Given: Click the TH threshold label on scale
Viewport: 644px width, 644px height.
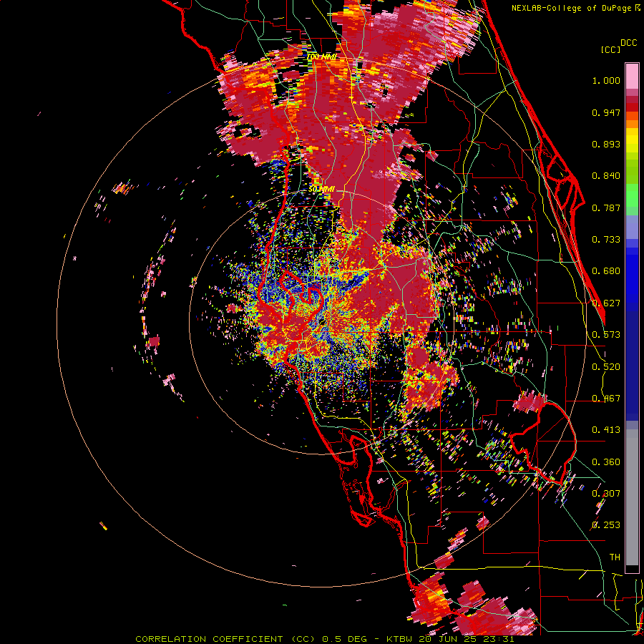Looking at the screenshot, I should click(615, 557).
